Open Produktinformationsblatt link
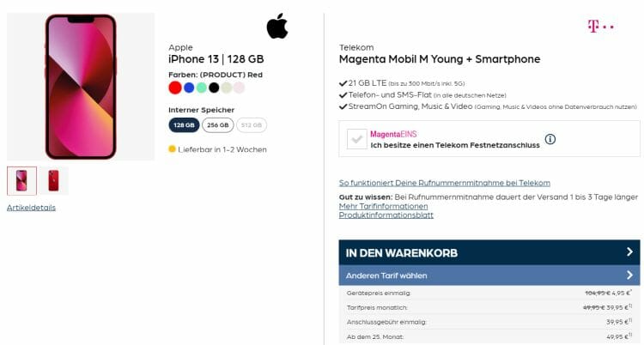 coord(386,215)
